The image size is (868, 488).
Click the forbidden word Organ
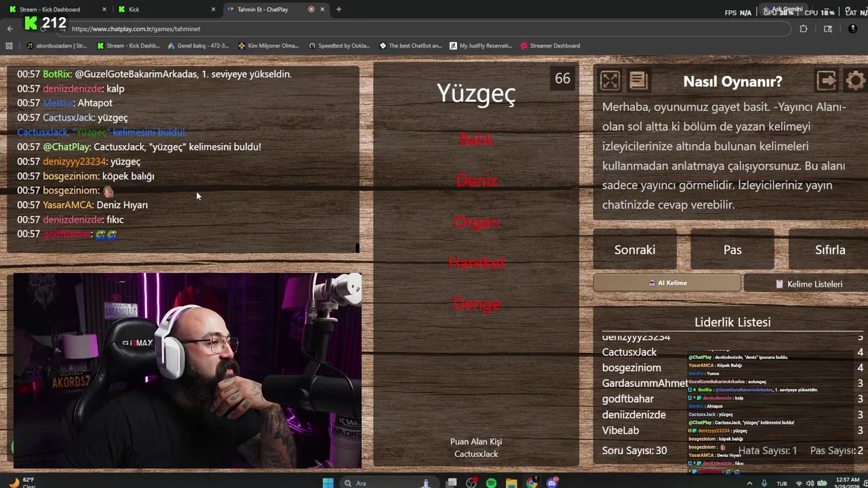(x=476, y=222)
